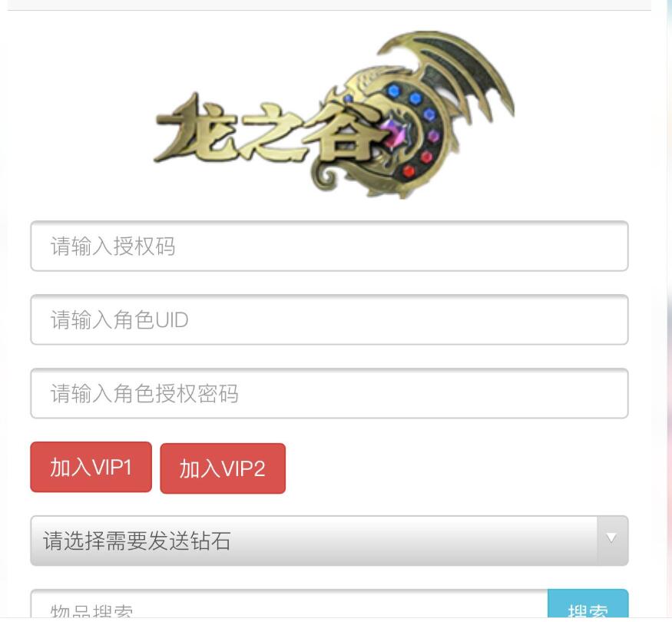The image size is (672, 622).
Task: Click the top blue gem on the emblem
Action: click(x=393, y=91)
